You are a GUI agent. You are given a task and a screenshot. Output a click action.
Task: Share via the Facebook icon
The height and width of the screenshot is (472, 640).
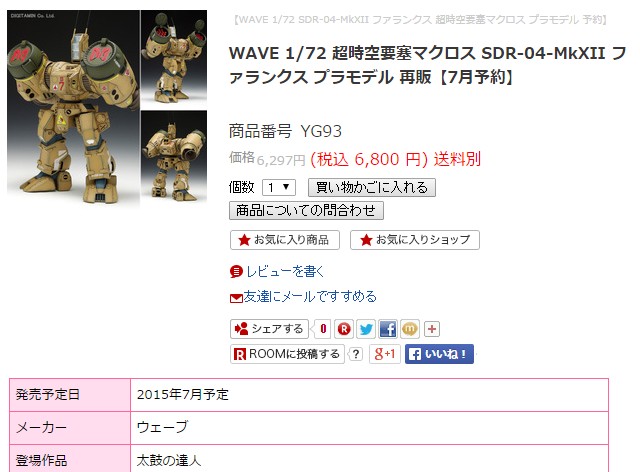tap(388, 329)
